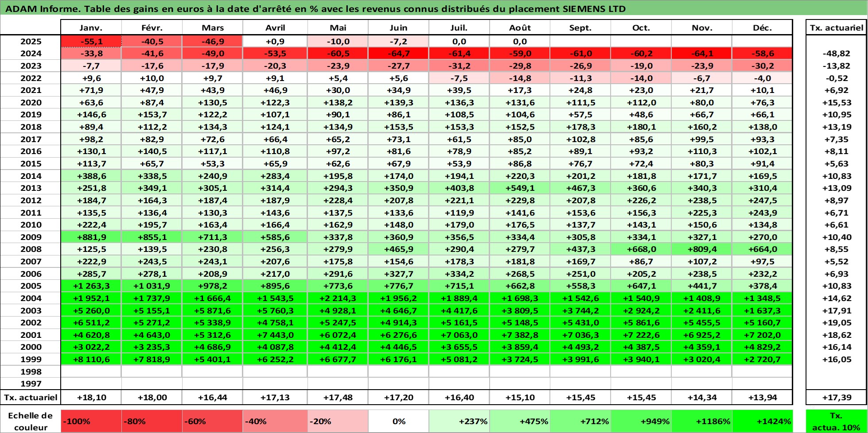Select cell +467,3 in the 2013 row

tap(580, 188)
